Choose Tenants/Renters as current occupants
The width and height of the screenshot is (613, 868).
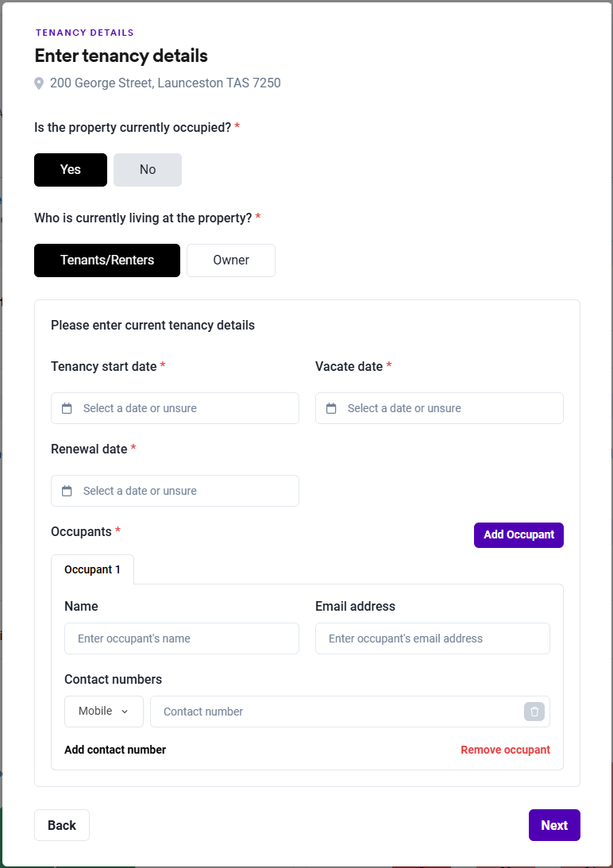[107, 260]
